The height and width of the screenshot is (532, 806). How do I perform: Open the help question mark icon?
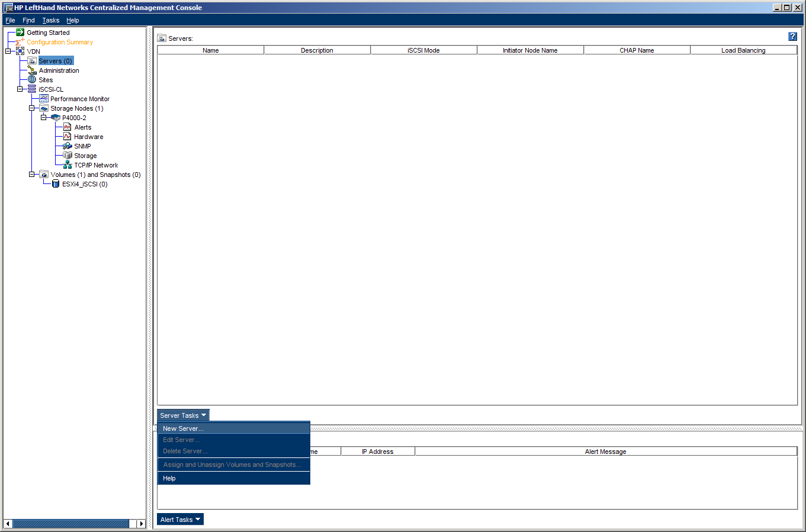click(792, 37)
